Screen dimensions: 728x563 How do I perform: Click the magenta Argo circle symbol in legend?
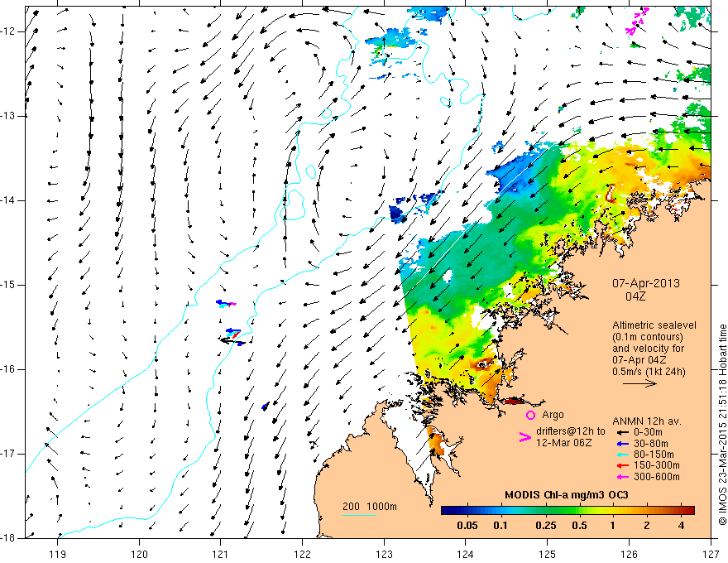[x=530, y=415]
